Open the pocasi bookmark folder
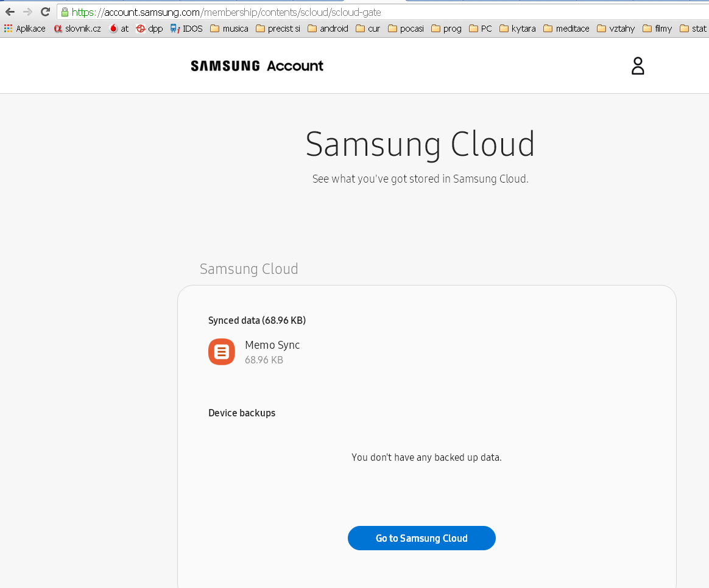The image size is (709, 588). click(406, 29)
